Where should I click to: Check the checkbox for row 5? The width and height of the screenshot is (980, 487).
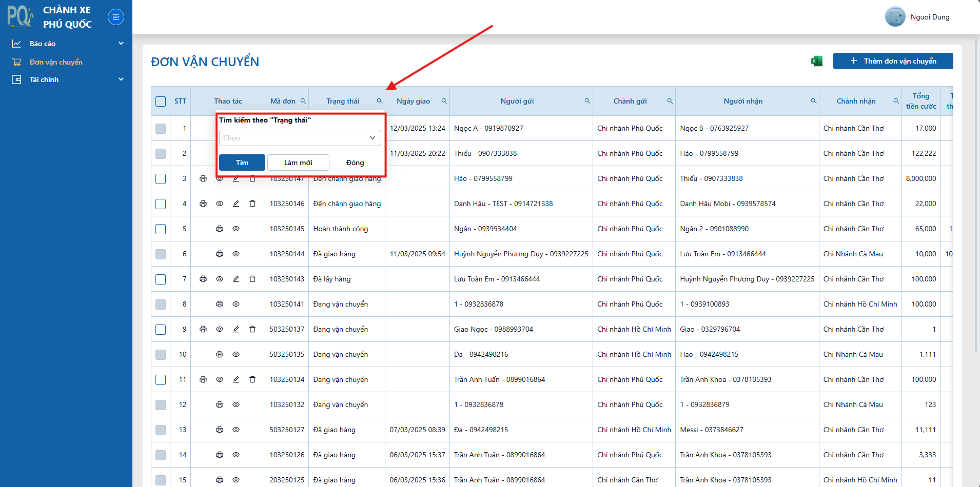click(x=161, y=229)
